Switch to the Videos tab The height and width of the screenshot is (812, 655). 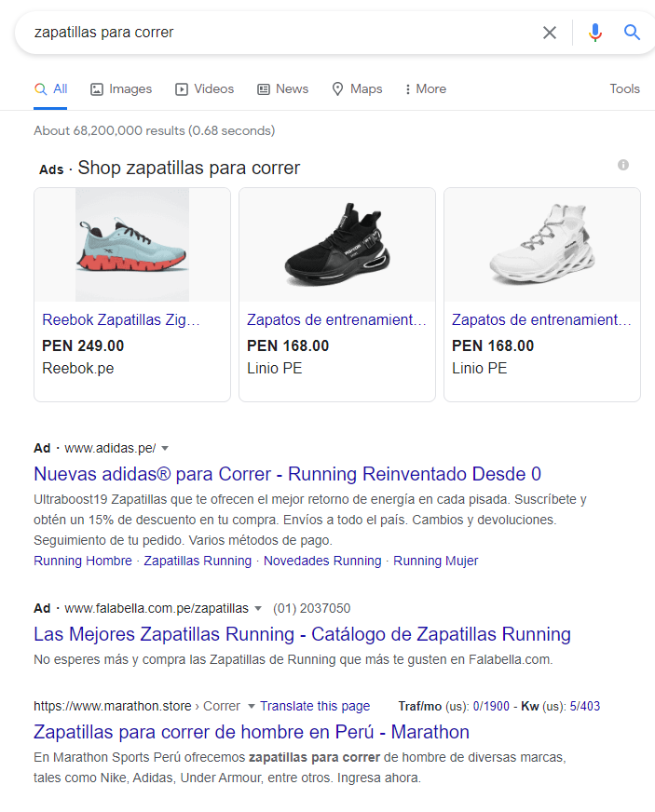(x=205, y=89)
